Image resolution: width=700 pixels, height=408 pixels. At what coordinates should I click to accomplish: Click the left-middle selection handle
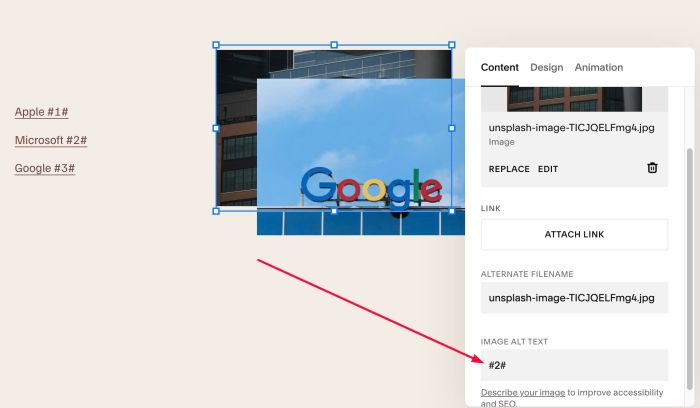(x=216, y=128)
